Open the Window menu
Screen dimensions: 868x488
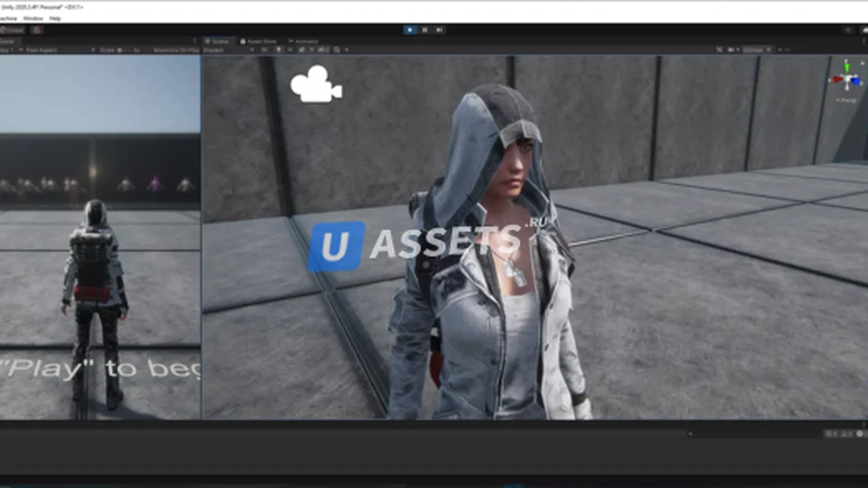click(x=33, y=18)
